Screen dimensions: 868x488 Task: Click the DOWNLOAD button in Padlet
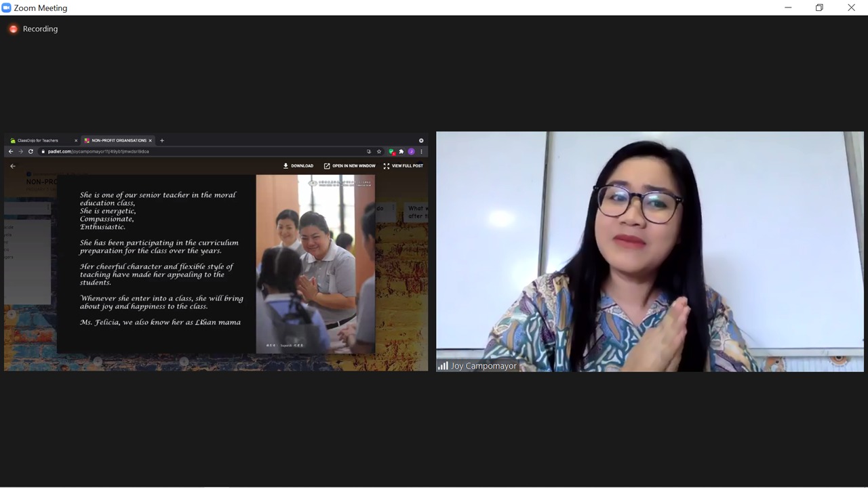pos(298,165)
